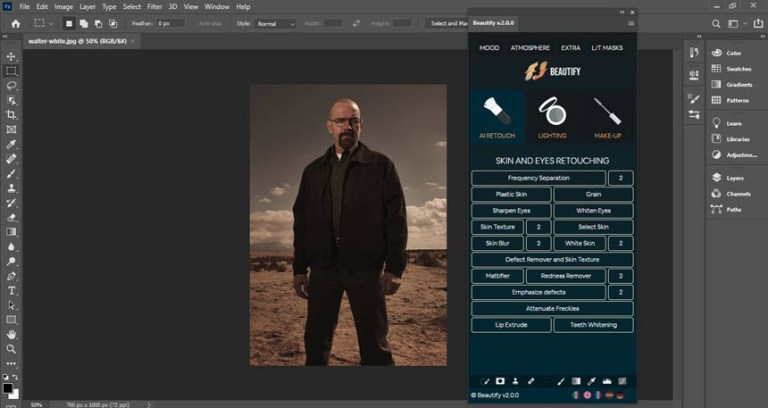
Task: Open the Style dropdown showing Normal
Action: tap(275, 24)
